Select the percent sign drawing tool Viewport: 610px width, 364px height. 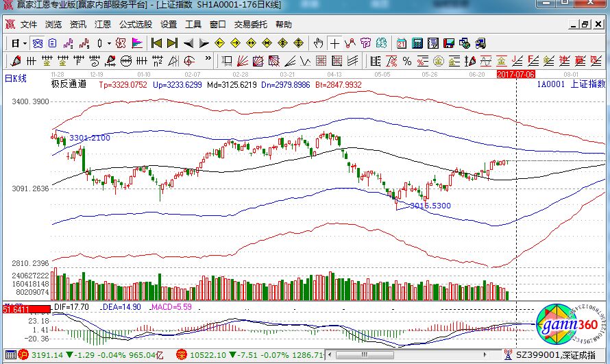coord(407,60)
